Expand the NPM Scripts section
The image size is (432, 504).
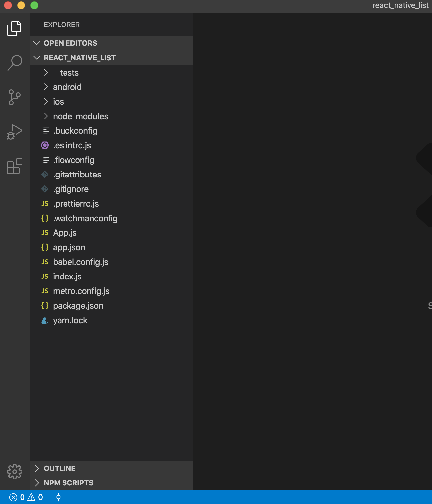pyautogui.click(x=112, y=483)
